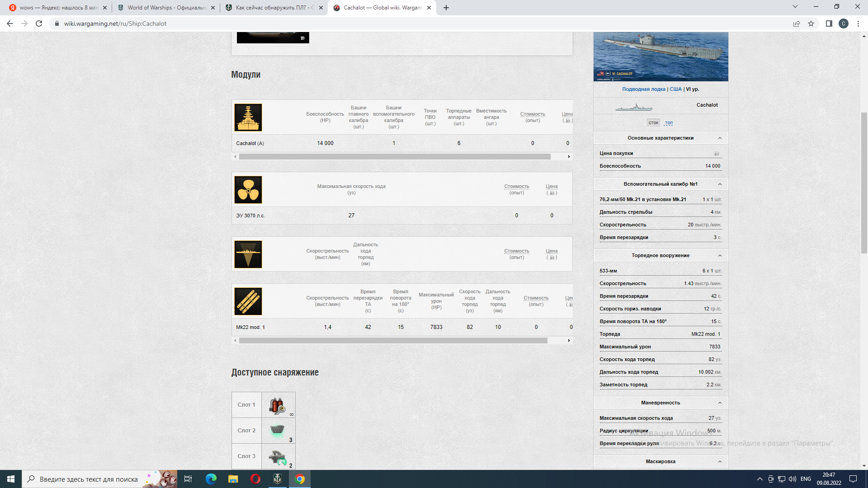The height and width of the screenshot is (488, 868).
Task: Launch Microsoft Edge from the taskbar
Action: pyautogui.click(x=211, y=479)
